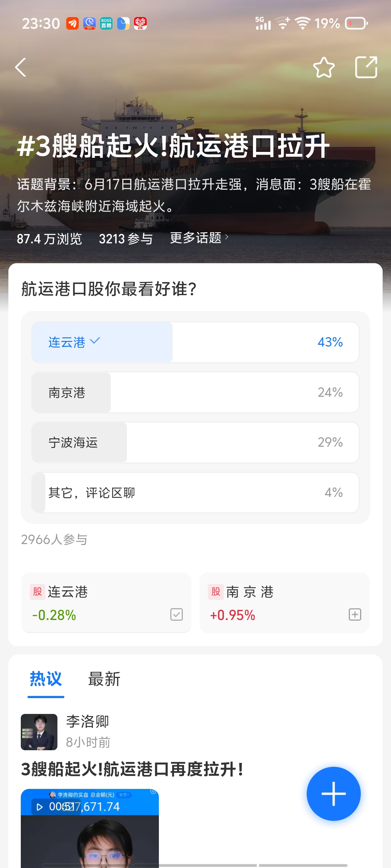Favorite this topic with the star icon
Screen dimensions: 391x868
coord(324,67)
